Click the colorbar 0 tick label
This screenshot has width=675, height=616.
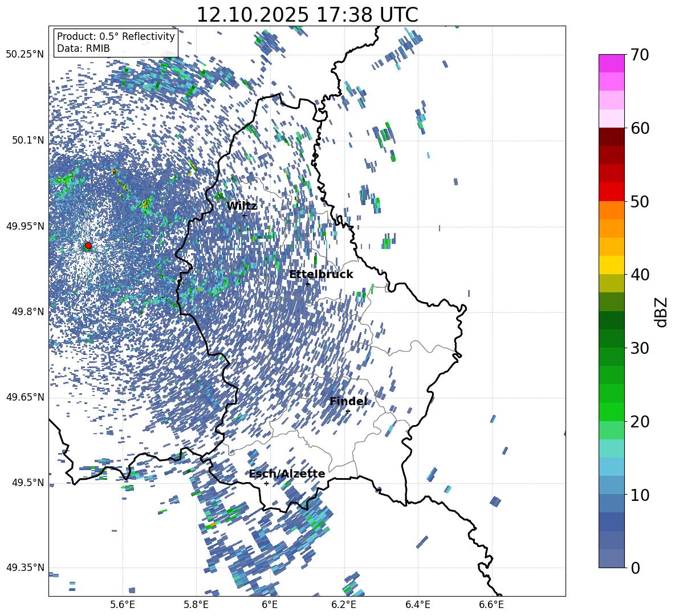635,568
